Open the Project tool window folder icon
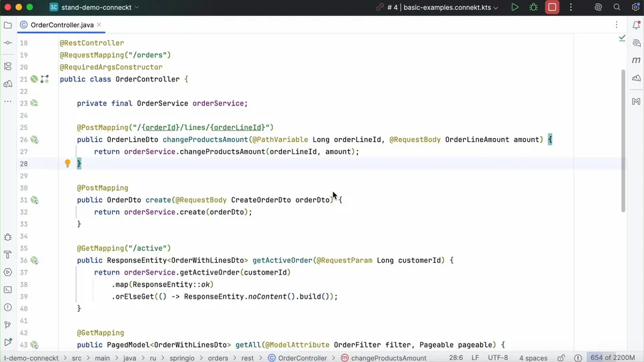The image size is (644, 362). coord(8,25)
